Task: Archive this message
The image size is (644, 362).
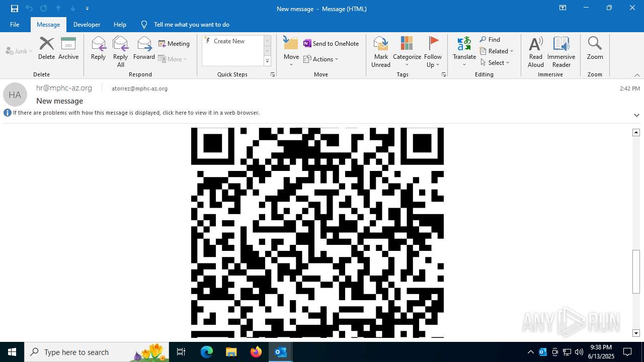Action: click(x=68, y=48)
